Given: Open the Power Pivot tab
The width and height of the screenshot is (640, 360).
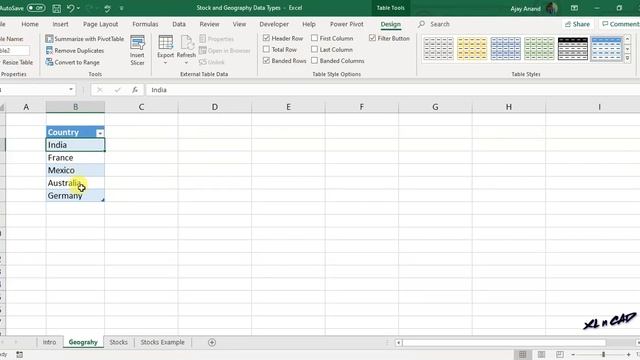Looking at the screenshot, I should (347, 24).
